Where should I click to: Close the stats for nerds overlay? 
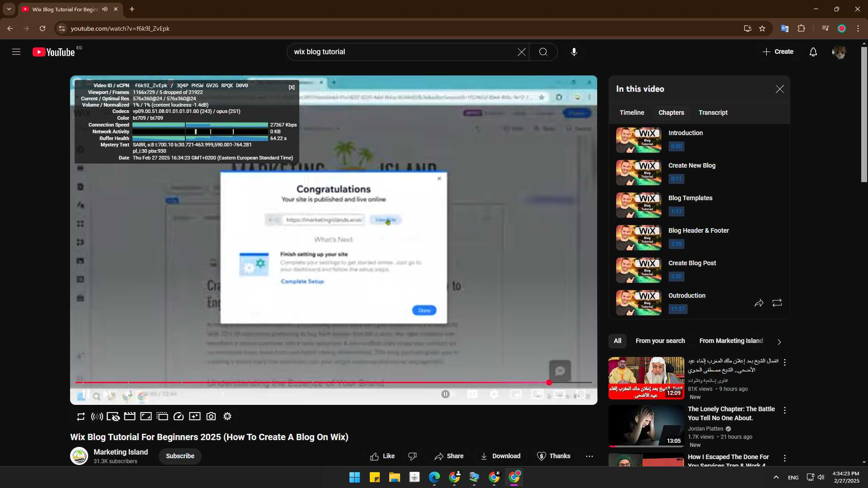(292, 87)
